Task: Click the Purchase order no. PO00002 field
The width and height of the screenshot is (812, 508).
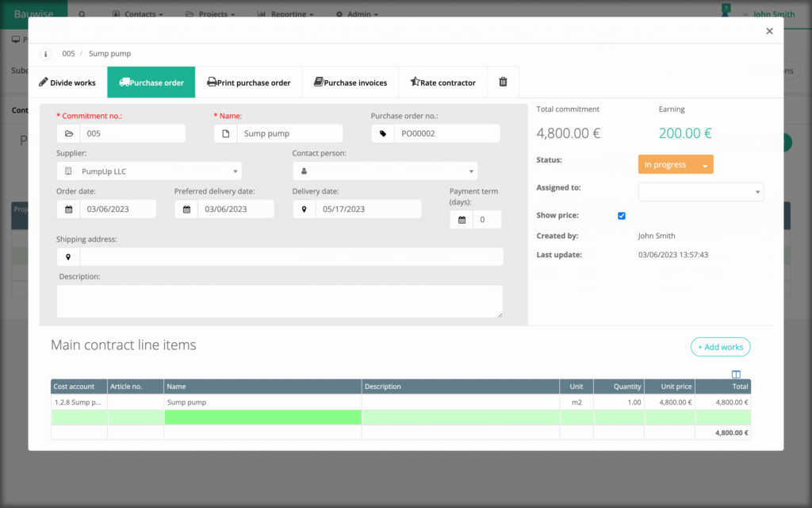Action: (447, 133)
